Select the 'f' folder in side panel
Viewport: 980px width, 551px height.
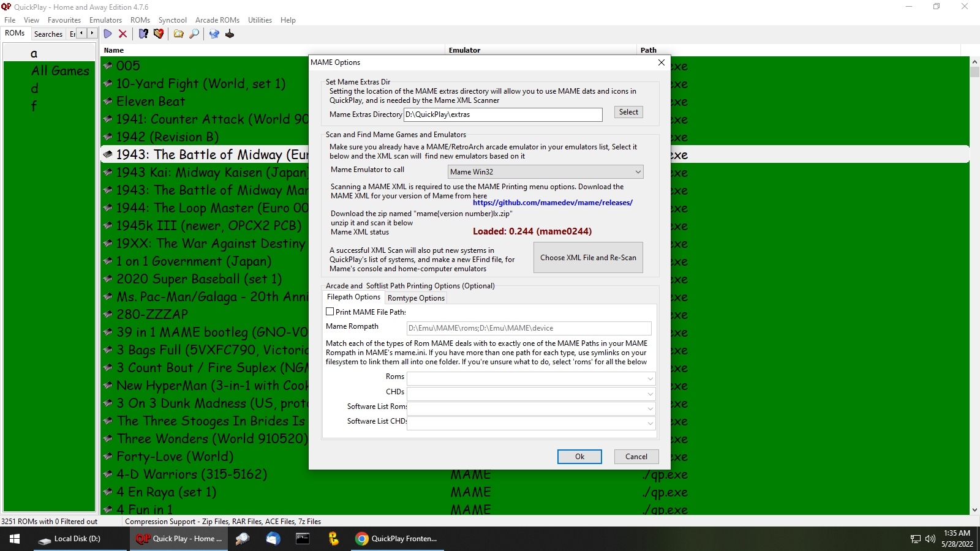tap(34, 106)
